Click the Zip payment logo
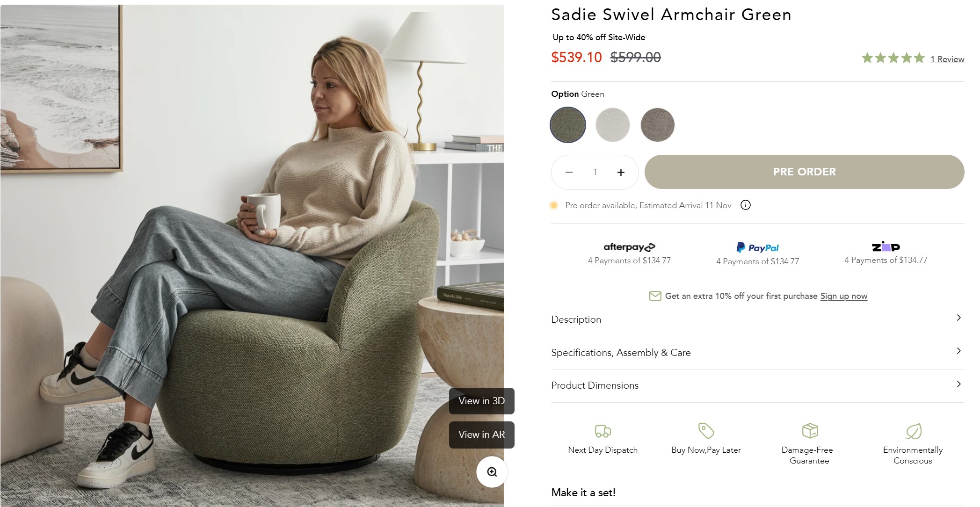This screenshot has height=507, width=980. point(886,246)
